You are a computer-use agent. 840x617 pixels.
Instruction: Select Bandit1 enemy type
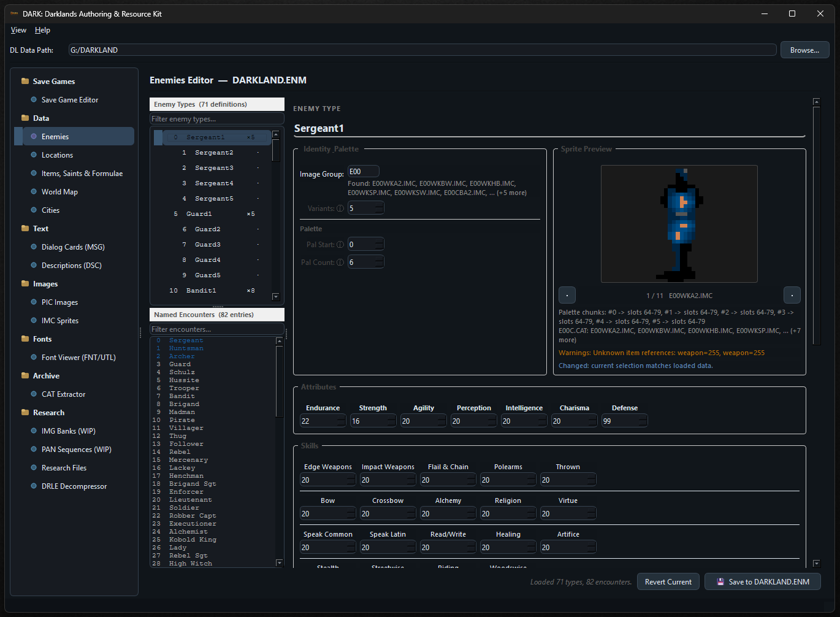click(213, 291)
